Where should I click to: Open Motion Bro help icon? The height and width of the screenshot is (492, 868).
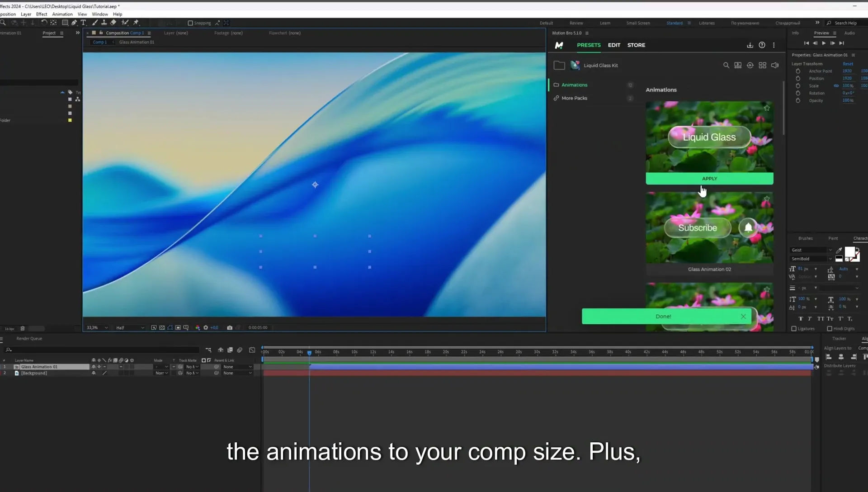[x=762, y=45]
